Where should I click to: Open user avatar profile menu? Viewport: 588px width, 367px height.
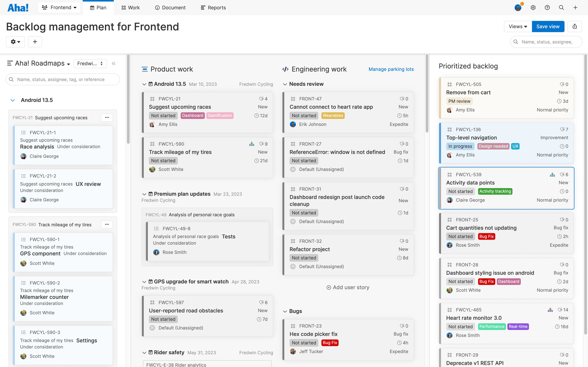518,7
